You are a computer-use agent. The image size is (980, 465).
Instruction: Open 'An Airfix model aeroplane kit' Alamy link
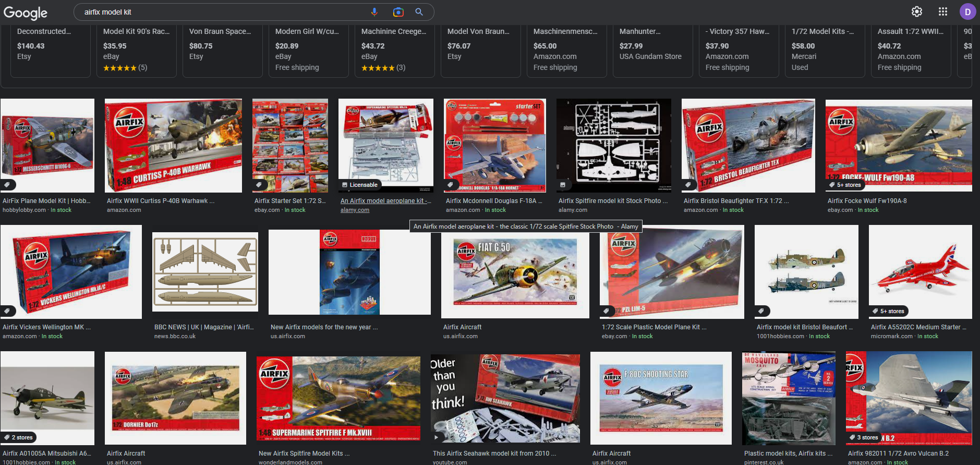(x=385, y=200)
